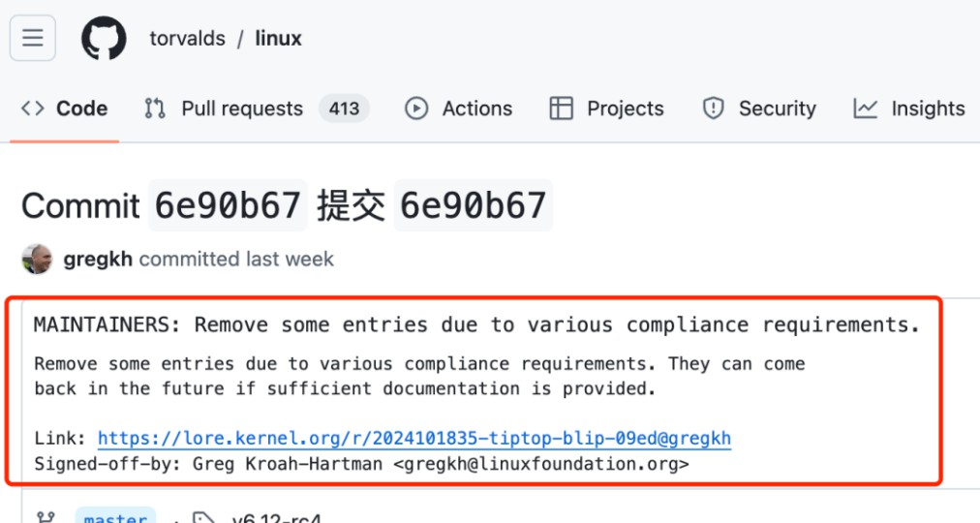Viewport: 980px width, 523px height.
Task: Click the tag icon beside v6.12-rc4
Action: point(201,518)
